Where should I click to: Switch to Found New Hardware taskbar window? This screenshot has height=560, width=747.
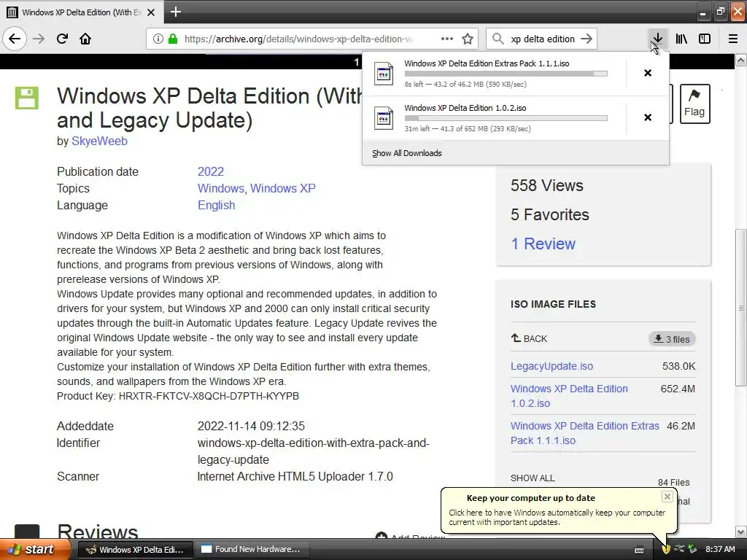coord(253,549)
